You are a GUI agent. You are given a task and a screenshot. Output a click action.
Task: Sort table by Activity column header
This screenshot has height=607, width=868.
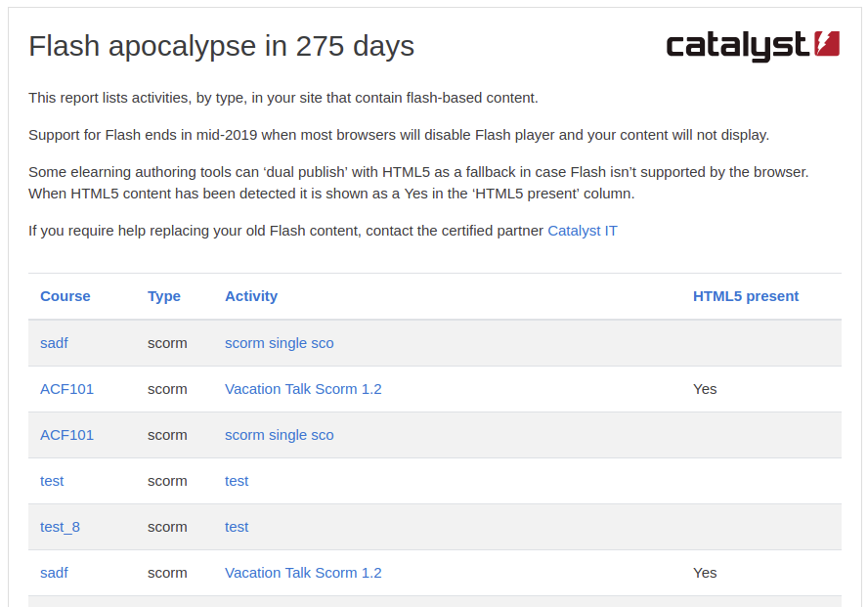coord(251,296)
